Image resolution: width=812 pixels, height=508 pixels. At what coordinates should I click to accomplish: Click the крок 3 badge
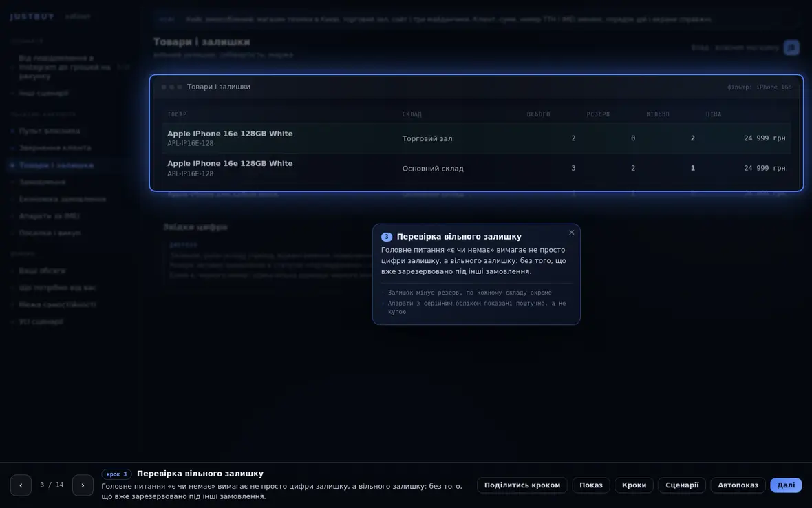coord(116,474)
